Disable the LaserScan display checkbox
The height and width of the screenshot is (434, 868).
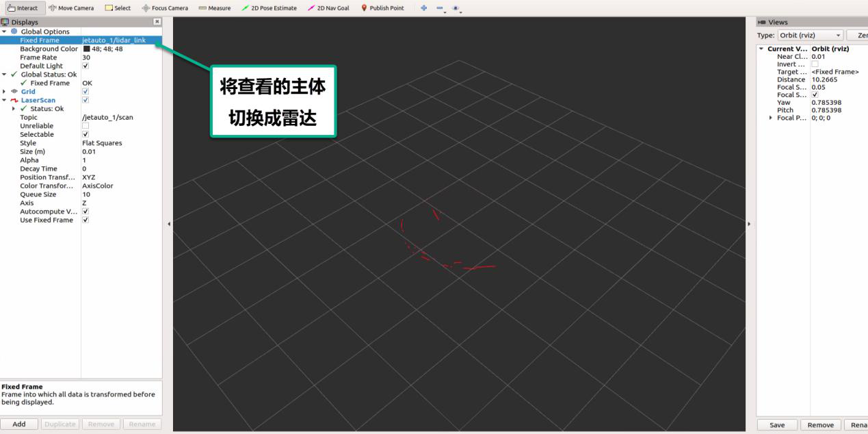pos(86,100)
